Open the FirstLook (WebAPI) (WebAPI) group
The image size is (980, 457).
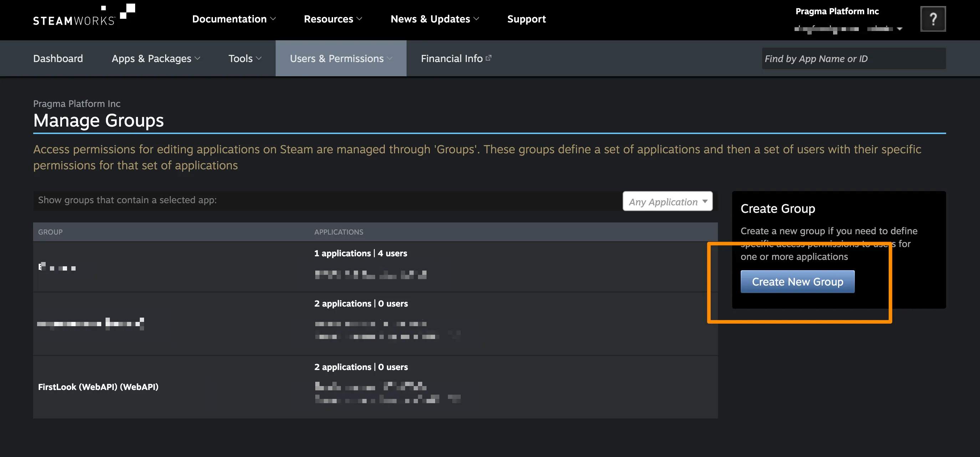tap(98, 387)
